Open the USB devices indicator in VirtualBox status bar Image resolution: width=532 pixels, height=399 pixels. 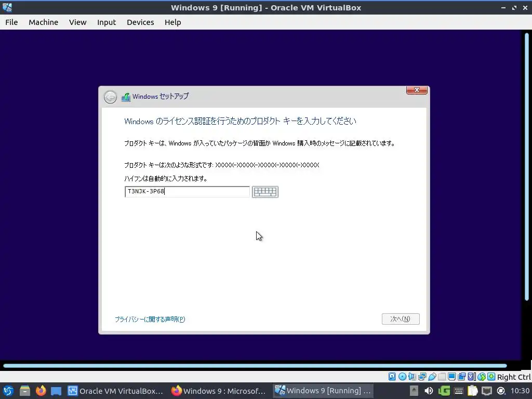[x=432, y=377]
